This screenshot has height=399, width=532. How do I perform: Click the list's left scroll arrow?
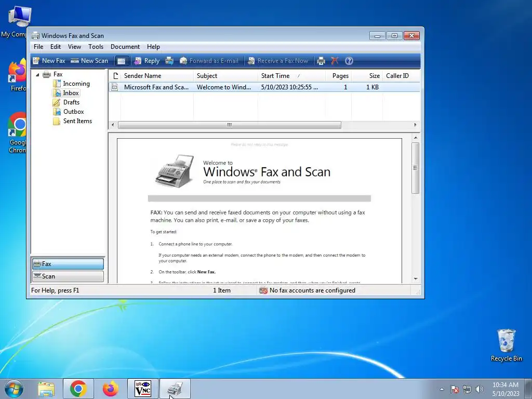point(113,125)
